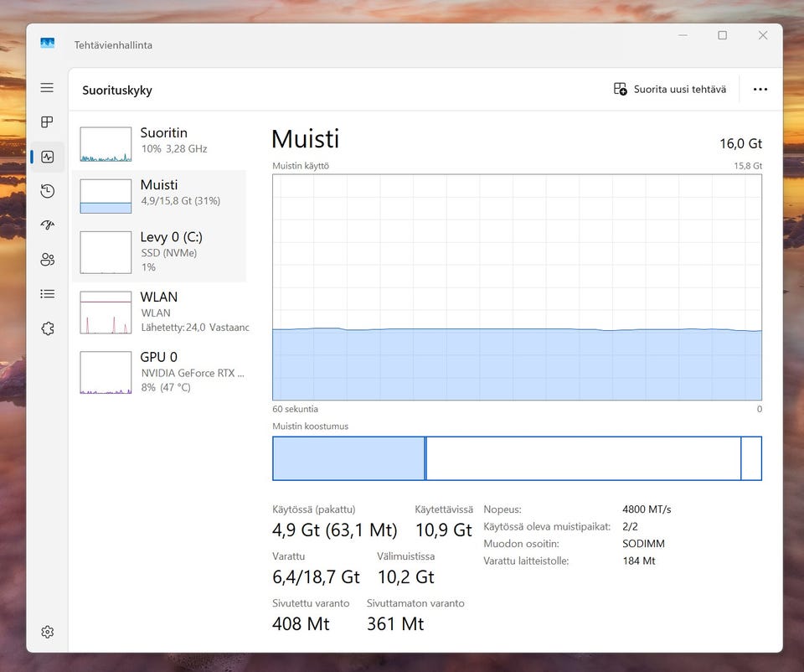The width and height of the screenshot is (804, 672).
Task: Click the GPU 0 mini graph thumbnail
Action: pos(106,372)
